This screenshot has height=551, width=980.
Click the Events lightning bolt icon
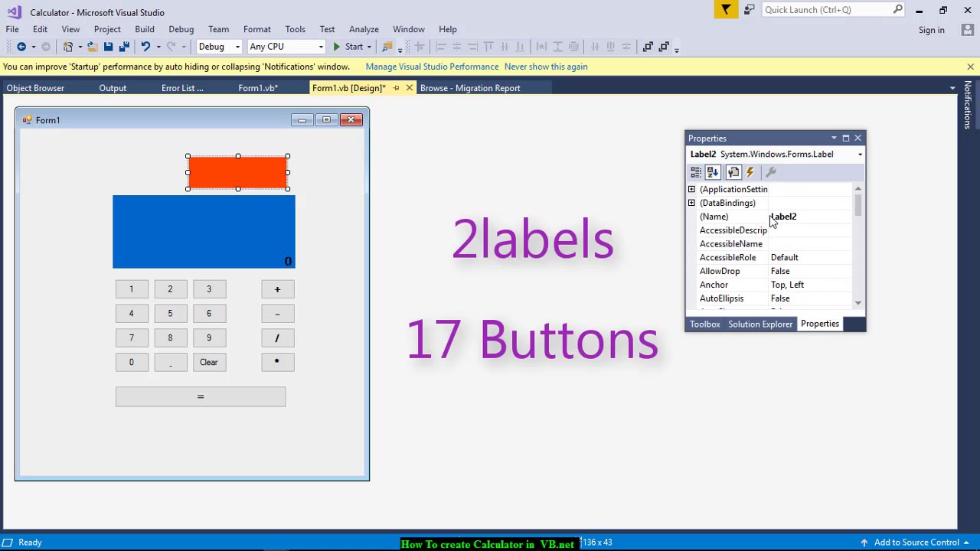click(x=750, y=172)
